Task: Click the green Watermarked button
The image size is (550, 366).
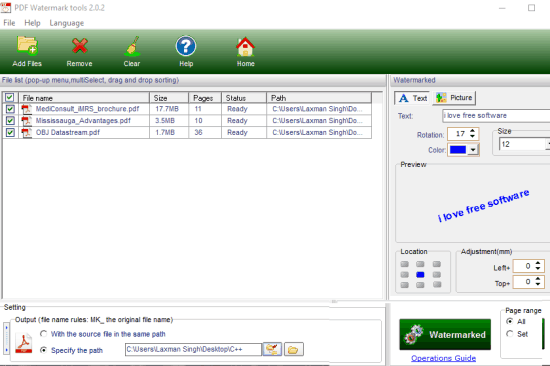Action: click(445, 334)
